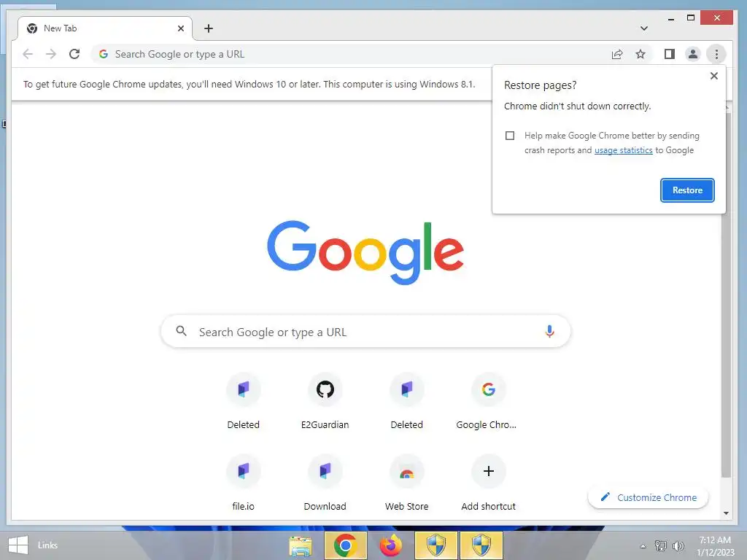Viewport: 747px width, 560px height.
Task: Open the Windows Start button
Action: pos(18,545)
